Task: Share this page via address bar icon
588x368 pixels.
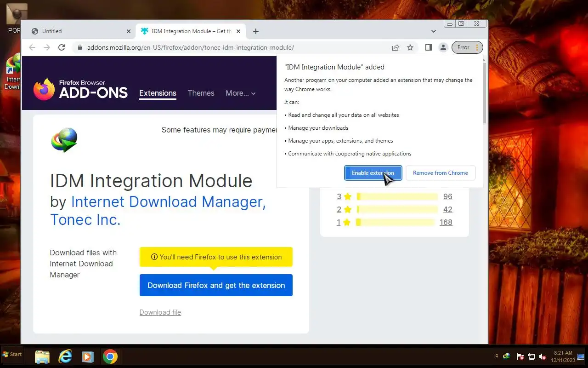Action: tap(395, 47)
